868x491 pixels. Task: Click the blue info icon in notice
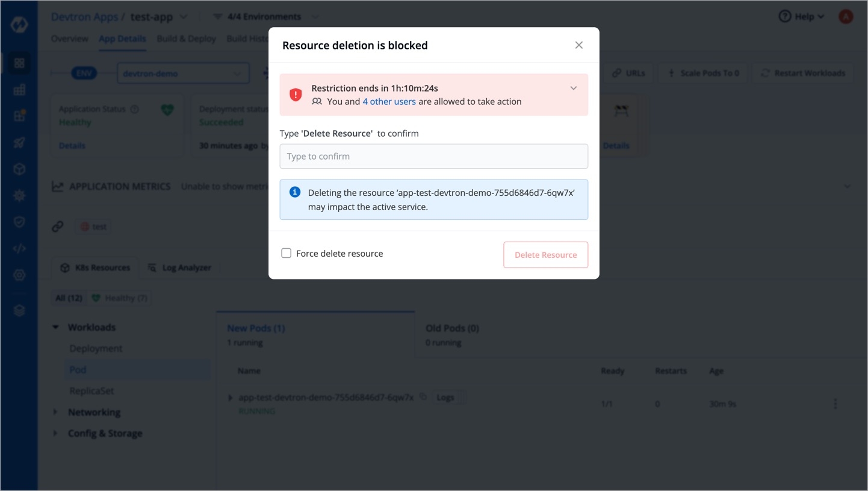(x=295, y=192)
